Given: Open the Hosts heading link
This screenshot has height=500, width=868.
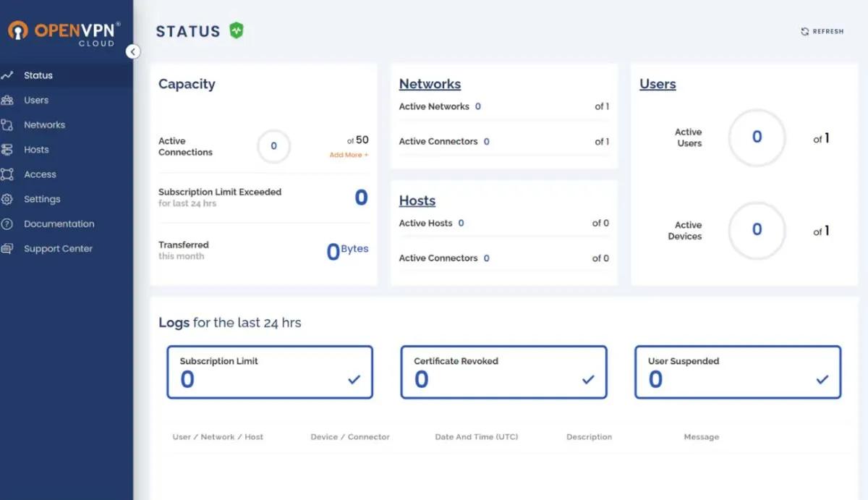Looking at the screenshot, I should click(417, 200).
